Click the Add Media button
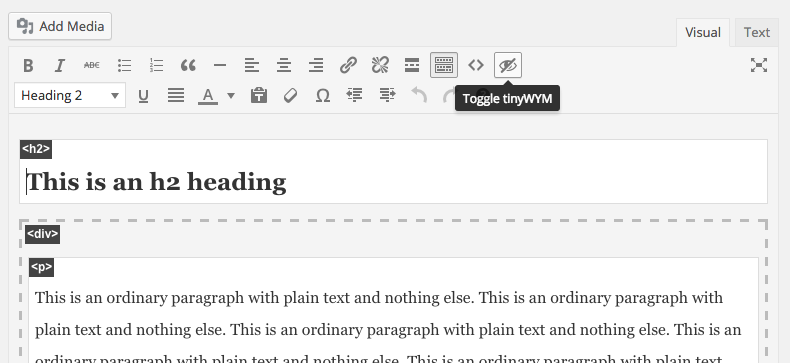790x363 pixels. tap(60, 26)
